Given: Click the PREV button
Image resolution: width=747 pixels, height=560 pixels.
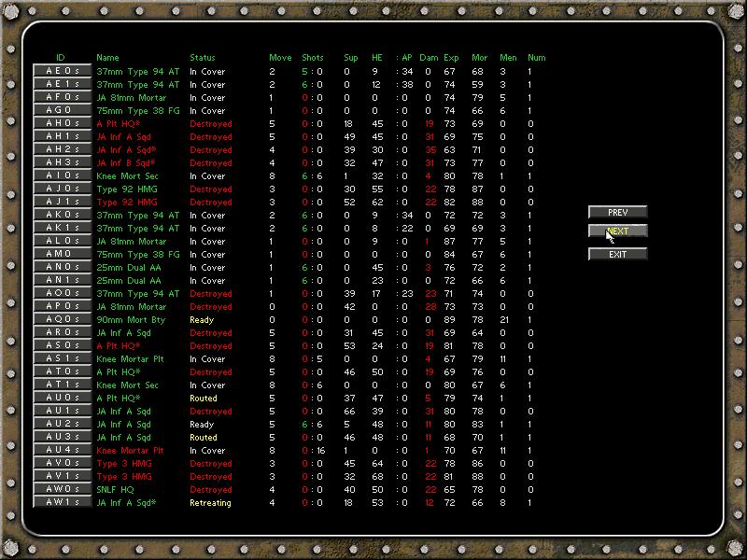Looking at the screenshot, I should coord(618,212).
